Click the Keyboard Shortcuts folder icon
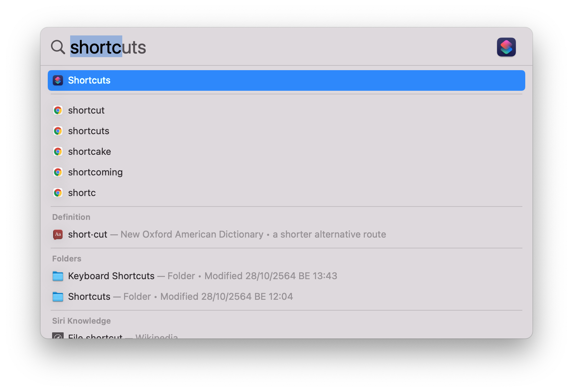This screenshot has height=392, width=573. point(58,276)
